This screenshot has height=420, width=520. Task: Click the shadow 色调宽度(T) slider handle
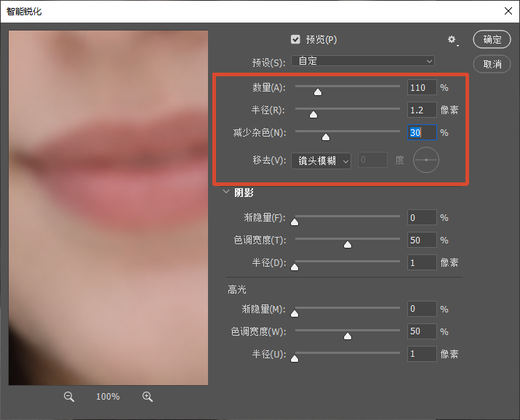click(x=348, y=244)
